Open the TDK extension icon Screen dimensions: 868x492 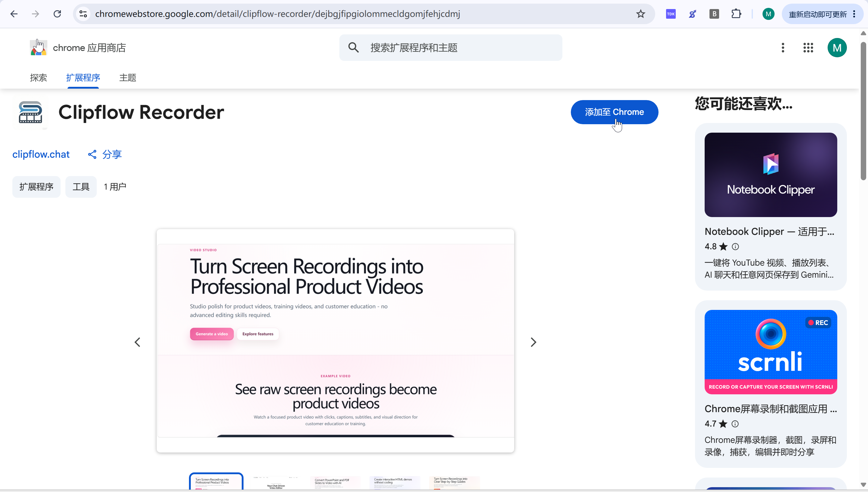671,14
